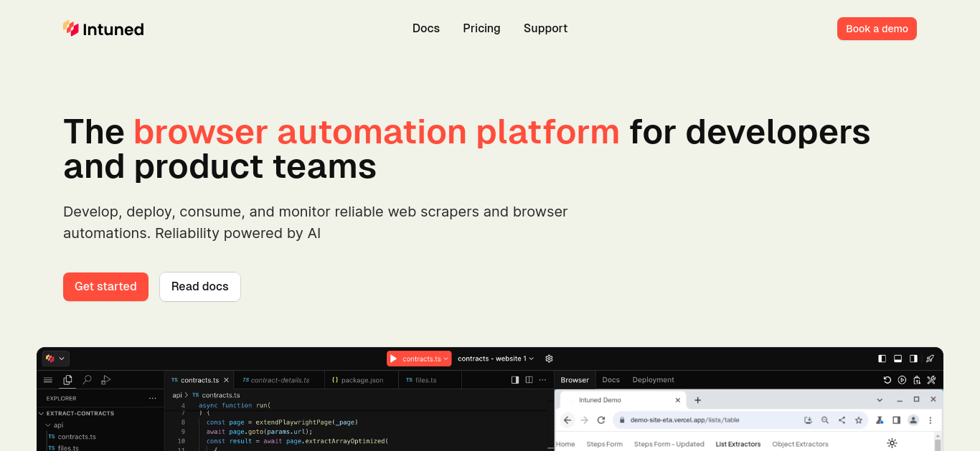Click the editor side-panel toggle icon
This screenshot has height=451, width=980.
(515, 380)
